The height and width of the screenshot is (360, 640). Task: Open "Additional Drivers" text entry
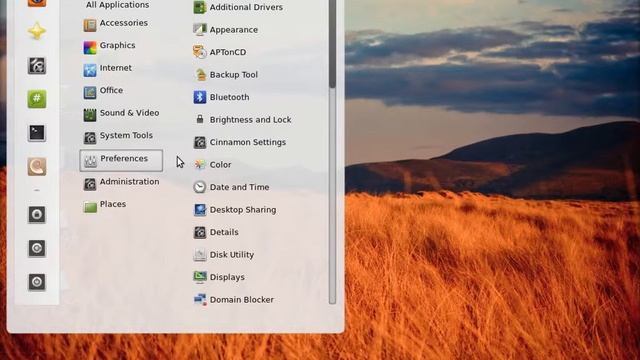point(246,7)
